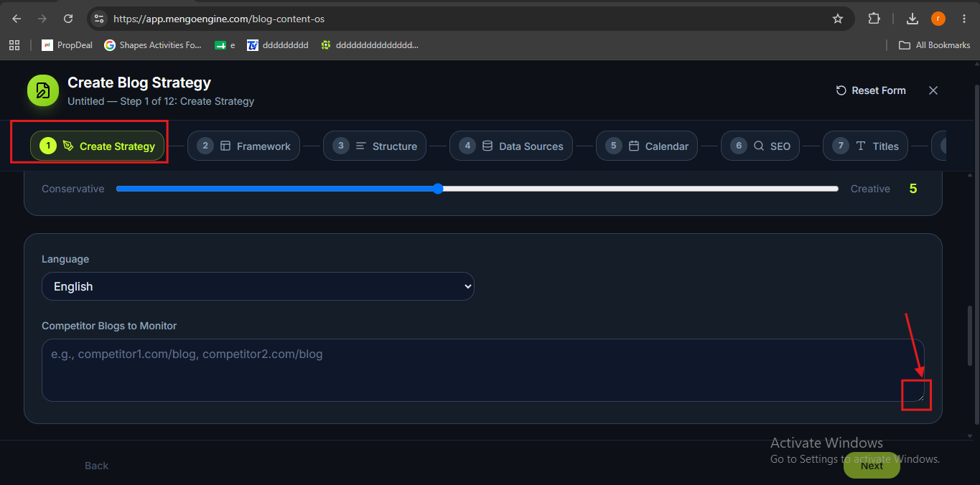Open the 'ddddddddd' bookmark
The width and height of the screenshot is (980, 485).
click(278, 45)
